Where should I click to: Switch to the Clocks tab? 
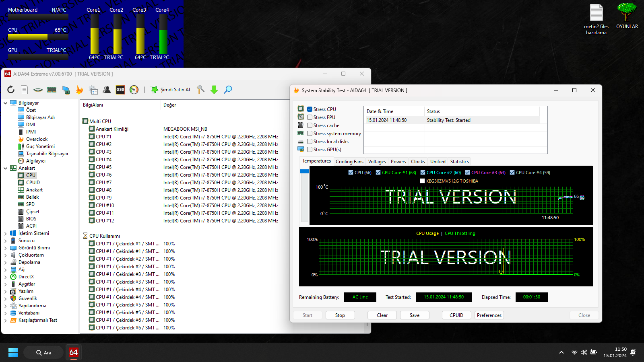(418, 162)
